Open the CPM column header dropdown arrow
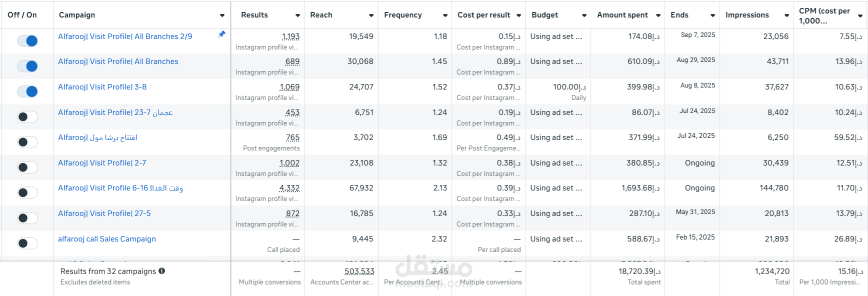 click(x=860, y=15)
